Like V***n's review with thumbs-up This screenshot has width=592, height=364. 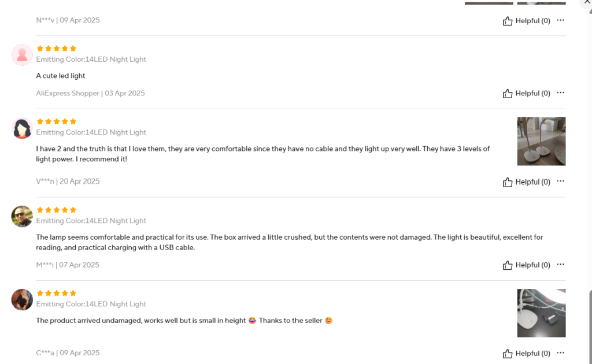point(508,182)
